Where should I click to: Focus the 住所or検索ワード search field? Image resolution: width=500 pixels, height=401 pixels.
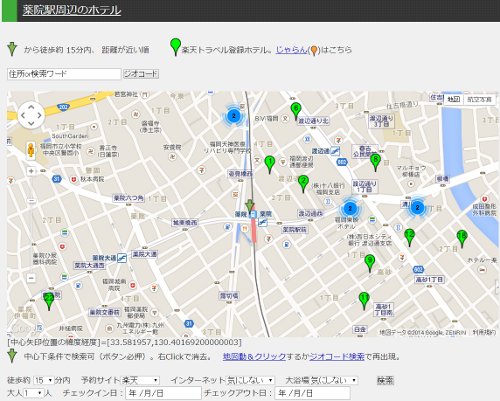tap(64, 74)
